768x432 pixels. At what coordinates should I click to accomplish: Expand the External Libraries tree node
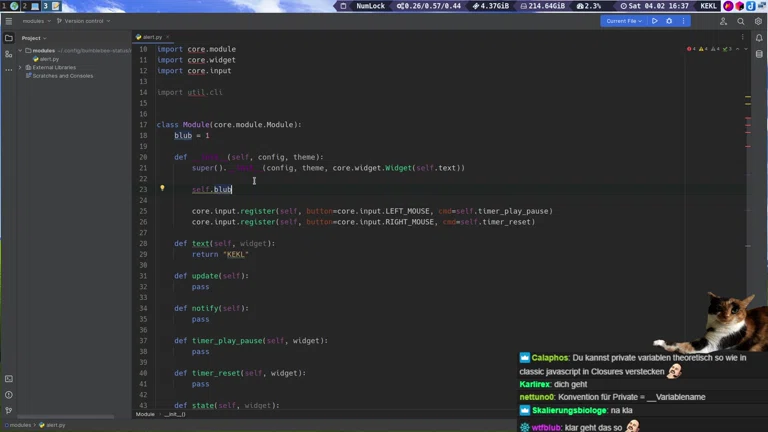pos(20,68)
